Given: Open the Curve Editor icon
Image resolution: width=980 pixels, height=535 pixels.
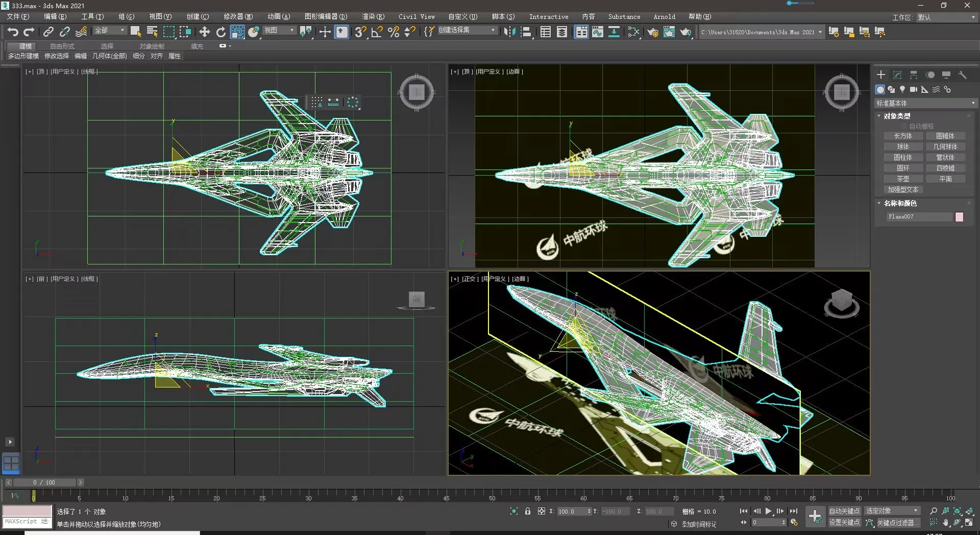Looking at the screenshot, I should [598, 32].
